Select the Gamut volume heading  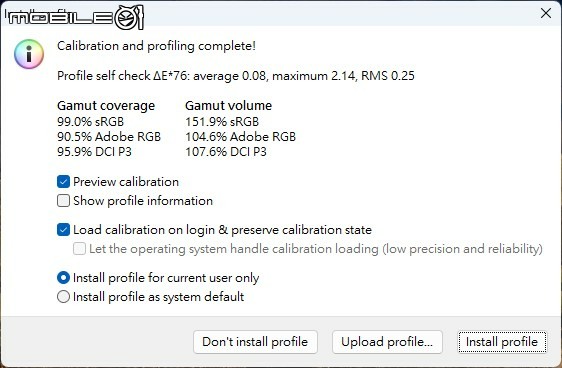(x=229, y=106)
